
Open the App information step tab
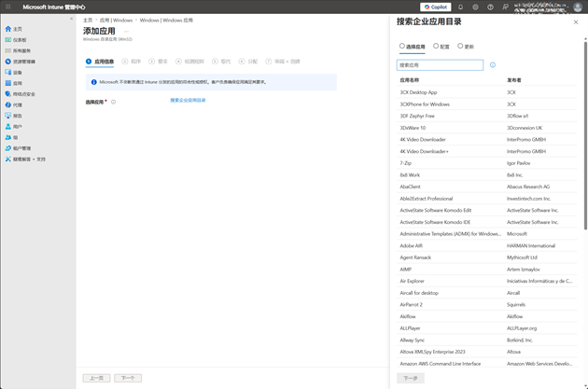click(x=100, y=62)
